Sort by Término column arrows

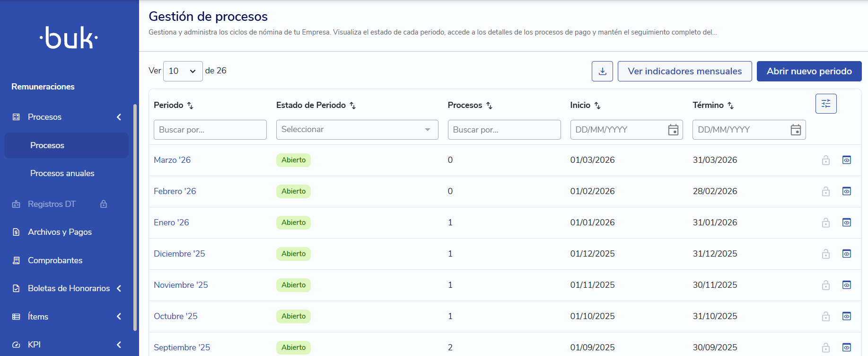[730, 106]
